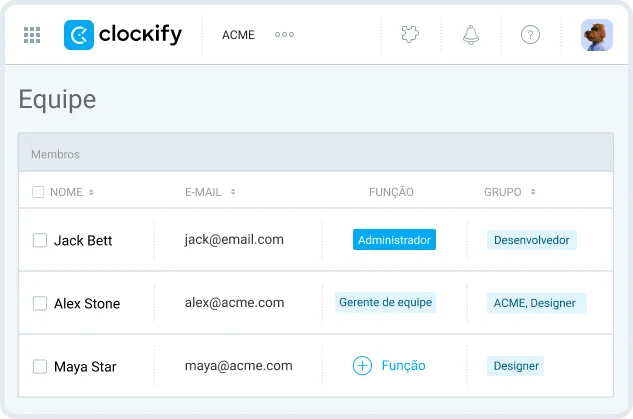Open the integrations puzzle icon
The height and width of the screenshot is (419, 633).
(410, 34)
